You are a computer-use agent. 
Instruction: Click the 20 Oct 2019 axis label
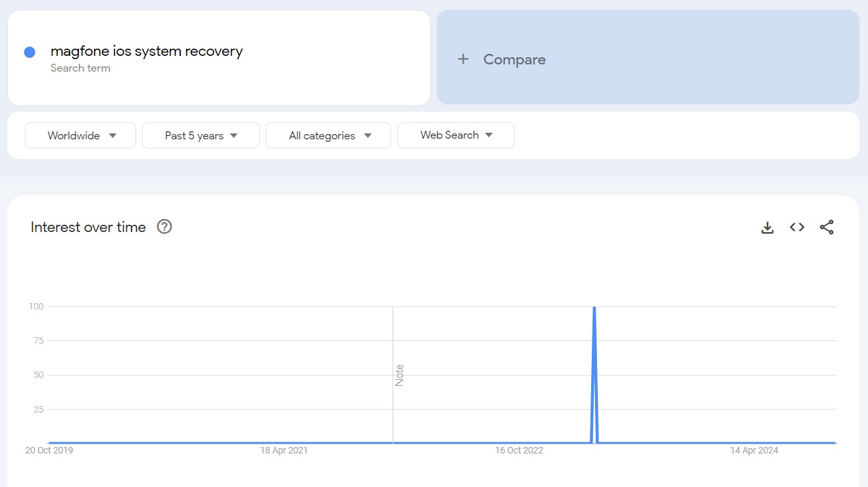coord(49,450)
